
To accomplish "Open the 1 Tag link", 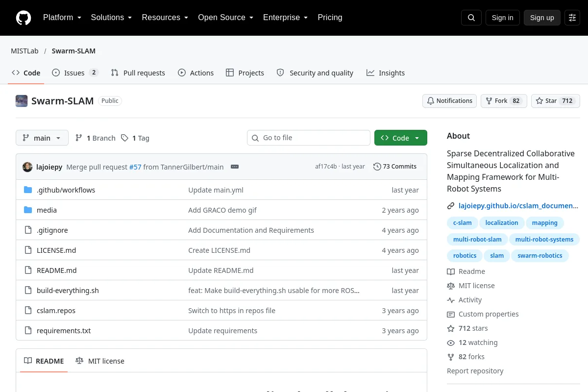I will 135,138.
